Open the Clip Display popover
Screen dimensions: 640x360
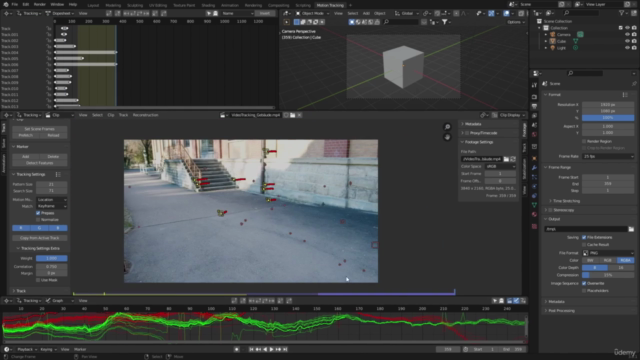coord(509,115)
